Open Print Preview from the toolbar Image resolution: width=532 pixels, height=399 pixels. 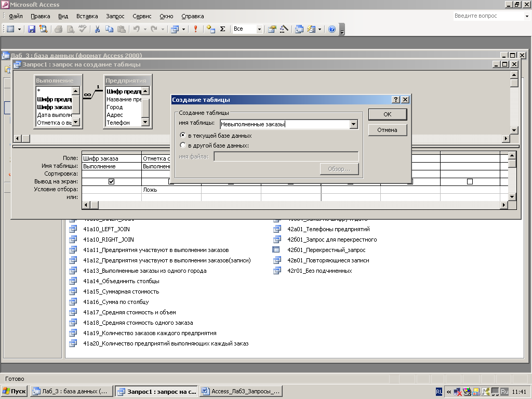click(70, 29)
